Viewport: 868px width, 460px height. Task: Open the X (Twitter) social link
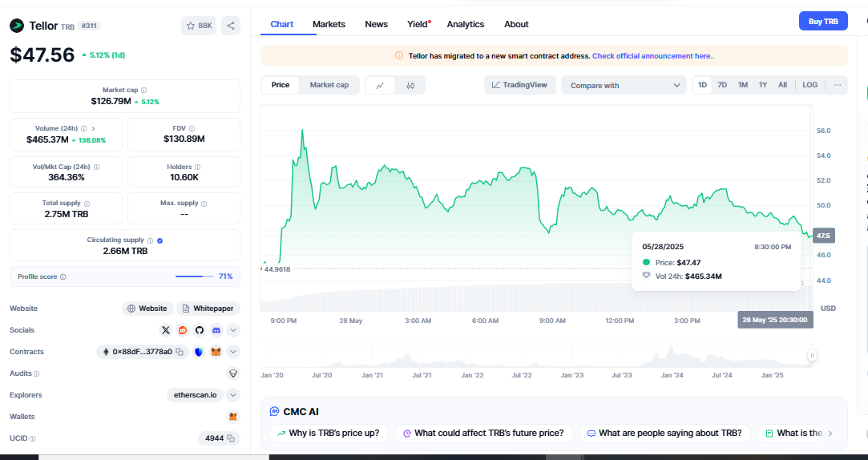(x=166, y=330)
